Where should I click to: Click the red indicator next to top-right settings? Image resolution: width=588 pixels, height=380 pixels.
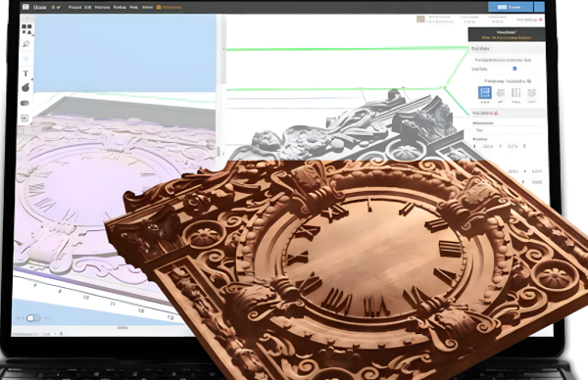tap(541, 20)
